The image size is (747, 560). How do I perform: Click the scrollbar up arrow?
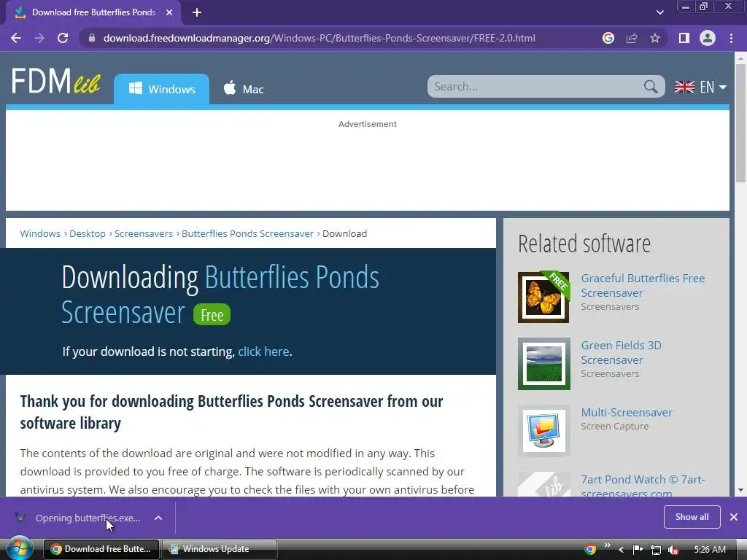pos(740,58)
